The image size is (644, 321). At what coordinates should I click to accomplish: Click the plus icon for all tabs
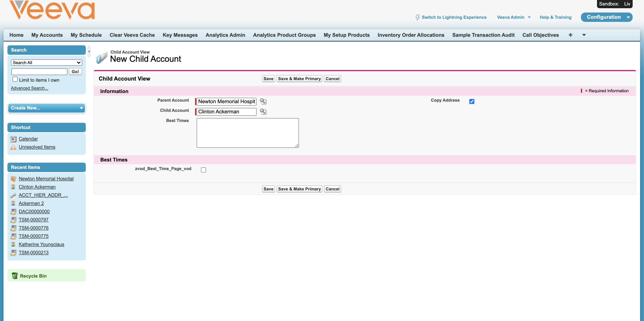coord(570,35)
